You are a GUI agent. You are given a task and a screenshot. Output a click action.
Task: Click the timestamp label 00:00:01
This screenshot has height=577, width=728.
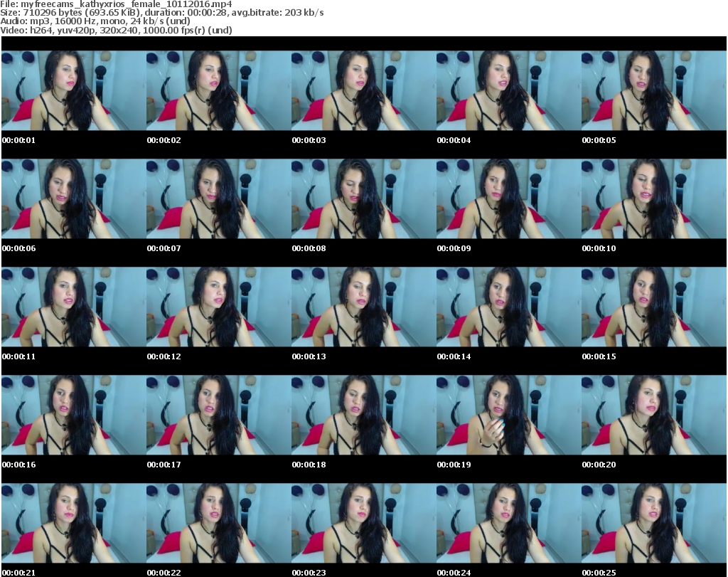tap(18, 140)
